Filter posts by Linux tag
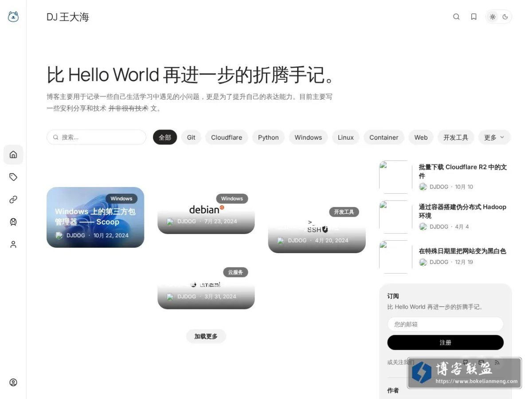This screenshot has height=399, width=532. 346,137
